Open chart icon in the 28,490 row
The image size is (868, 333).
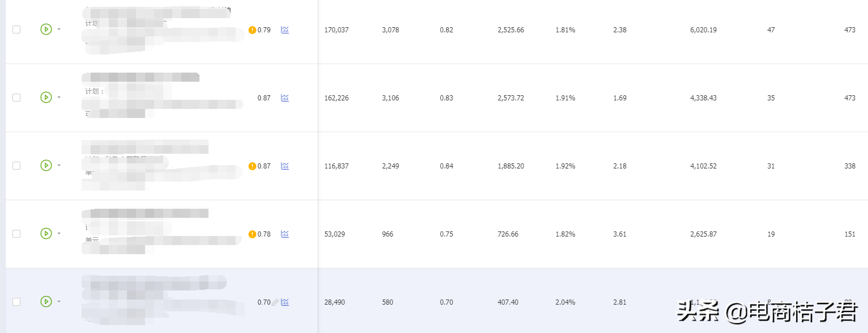point(285,302)
